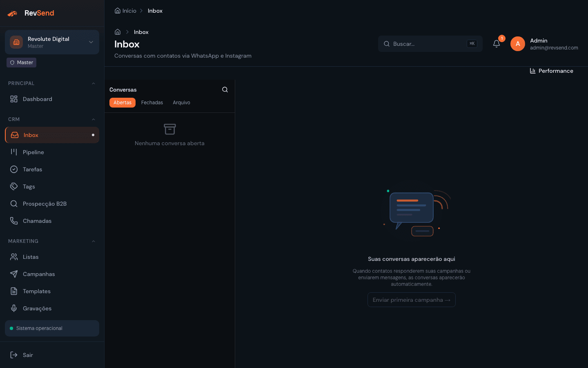Collapse the PRINCIPAL sidebar section
This screenshot has height=368, width=588.
94,83
